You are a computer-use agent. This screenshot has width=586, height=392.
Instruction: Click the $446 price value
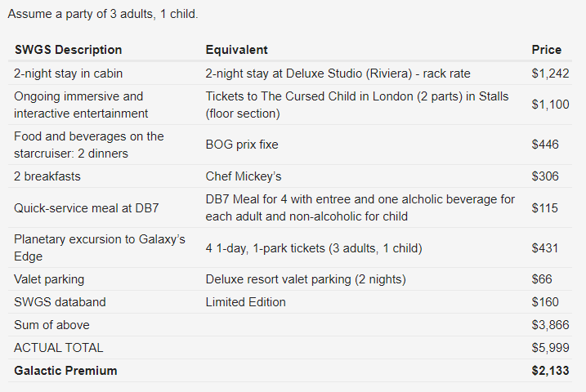click(x=545, y=145)
